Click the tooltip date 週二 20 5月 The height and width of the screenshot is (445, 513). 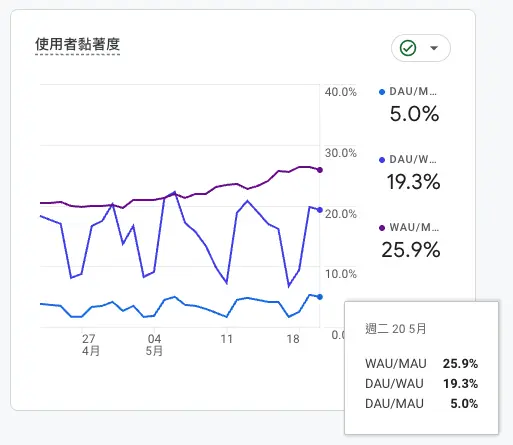click(396, 329)
